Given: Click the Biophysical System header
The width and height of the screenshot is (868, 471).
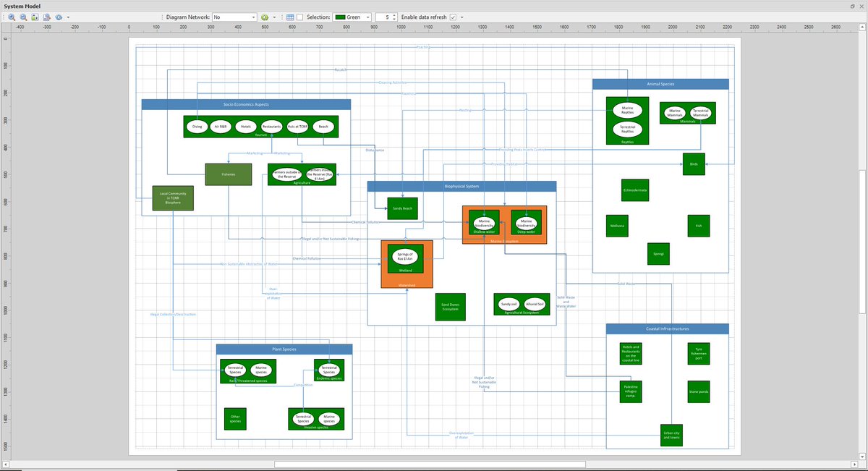Looking at the screenshot, I should pyautogui.click(x=461, y=186).
